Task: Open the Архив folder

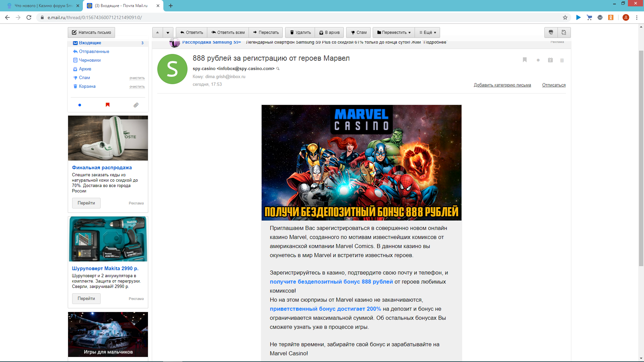Action: (x=85, y=69)
